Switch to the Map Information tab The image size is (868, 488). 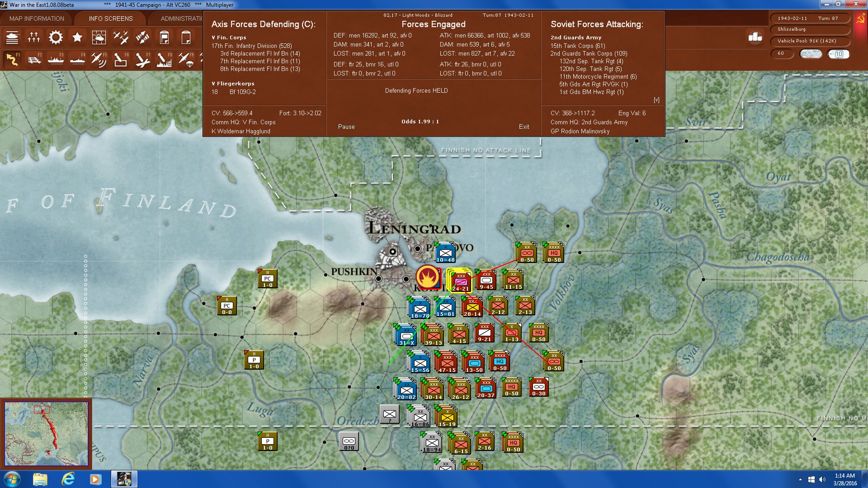pyautogui.click(x=37, y=19)
